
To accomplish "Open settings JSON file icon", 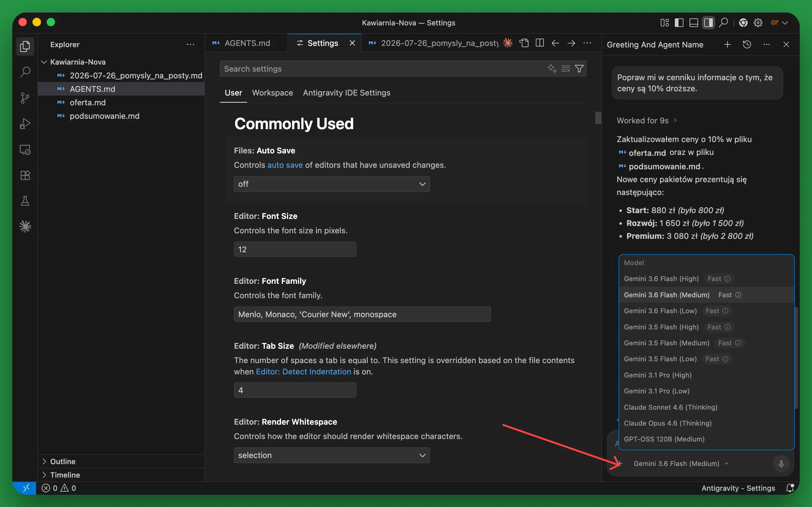I will coord(524,43).
